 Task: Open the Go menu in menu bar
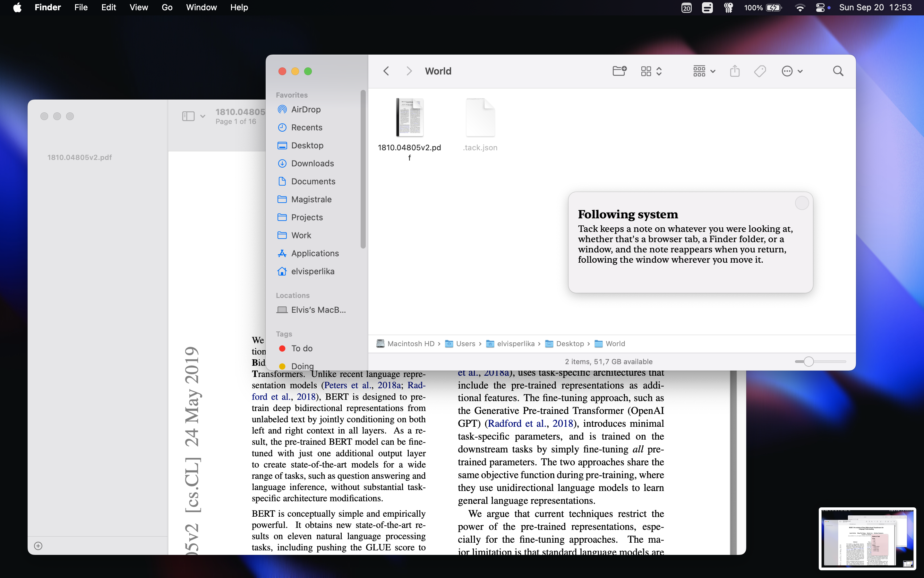167,7
